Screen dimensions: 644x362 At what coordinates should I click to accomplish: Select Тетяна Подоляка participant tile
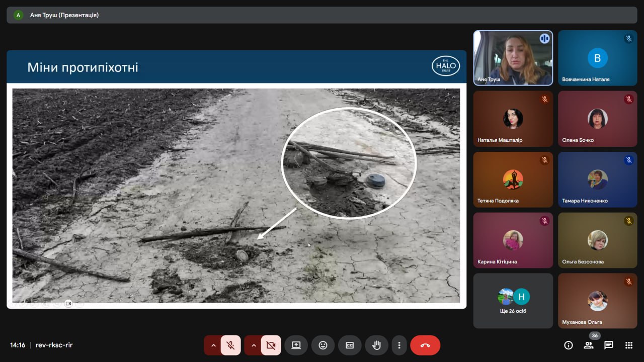tap(513, 179)
